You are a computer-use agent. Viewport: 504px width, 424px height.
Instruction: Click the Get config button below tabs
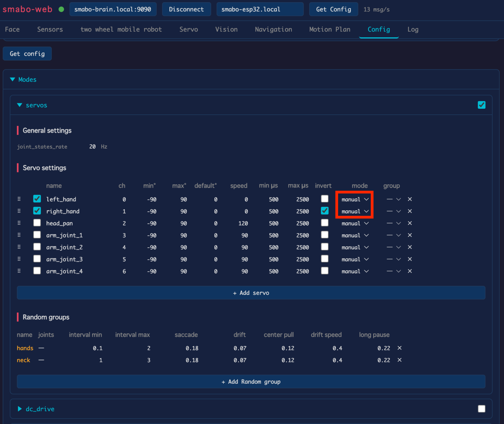27,54
